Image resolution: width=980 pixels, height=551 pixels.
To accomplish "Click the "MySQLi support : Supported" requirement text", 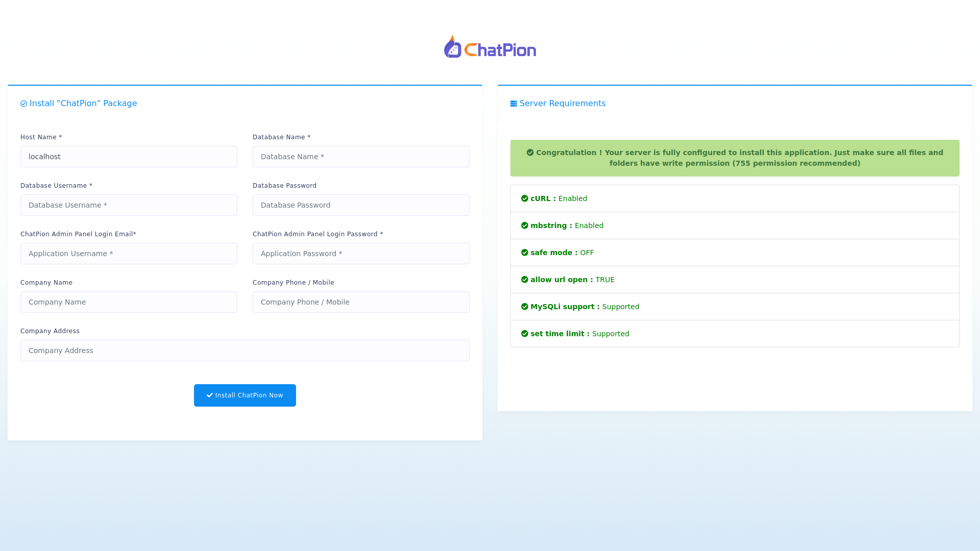I will (585, 307).
